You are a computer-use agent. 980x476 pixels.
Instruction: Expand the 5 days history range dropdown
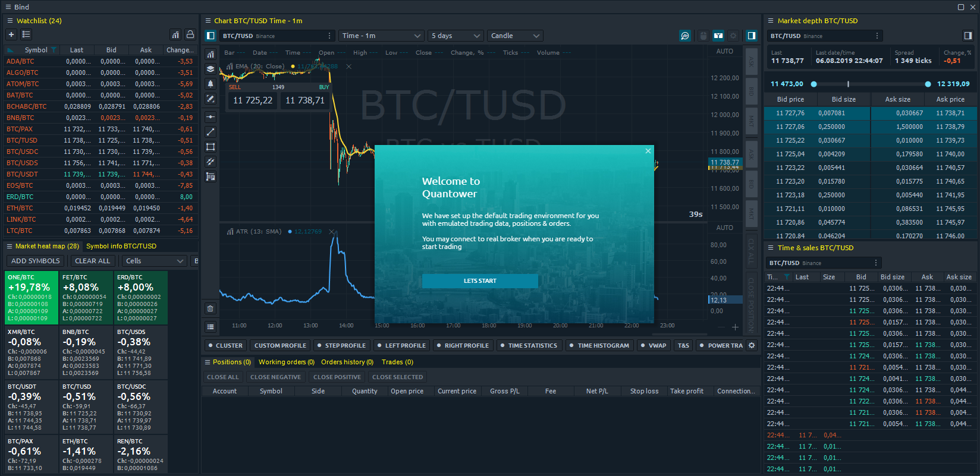456,36
